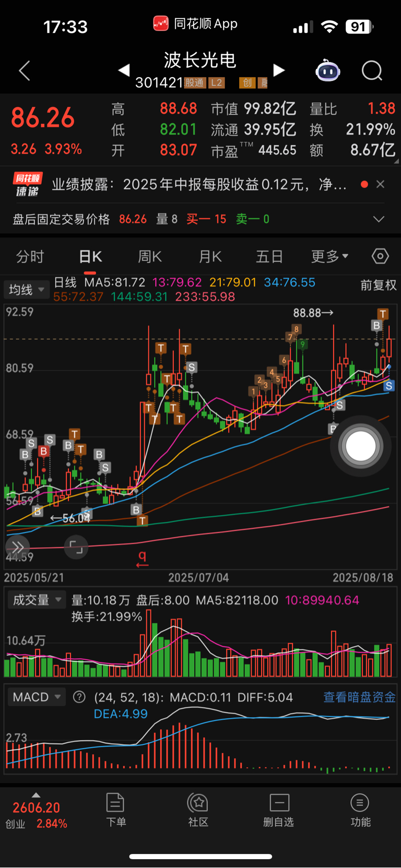Switch to next stock with right triangle
The width and height of the screenshot is (401, 868).
click(x=279, y=70)
